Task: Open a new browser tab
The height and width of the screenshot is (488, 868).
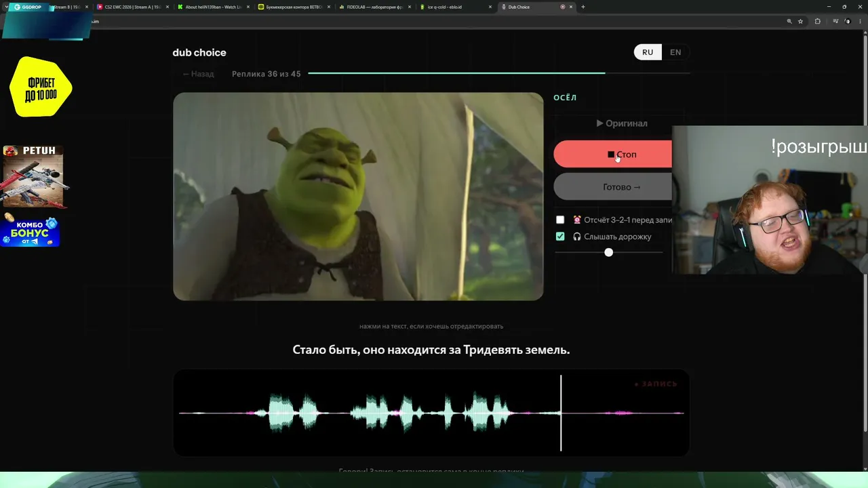Action: 583,7
